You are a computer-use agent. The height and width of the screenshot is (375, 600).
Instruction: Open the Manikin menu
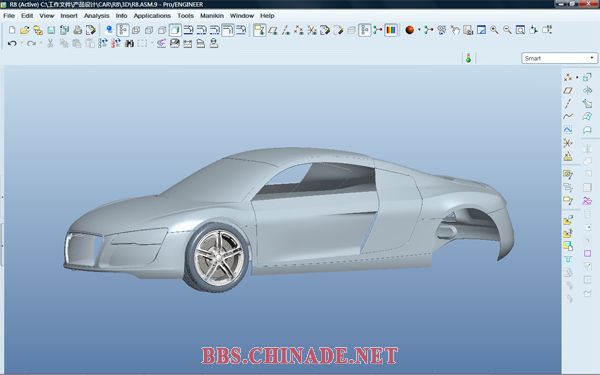tap(212, 16)
